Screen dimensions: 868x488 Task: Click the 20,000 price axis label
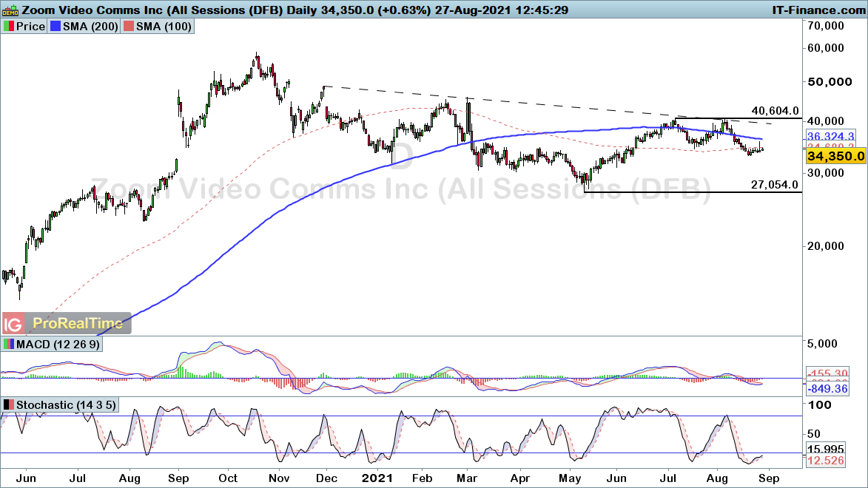click(x=826, y=245)
